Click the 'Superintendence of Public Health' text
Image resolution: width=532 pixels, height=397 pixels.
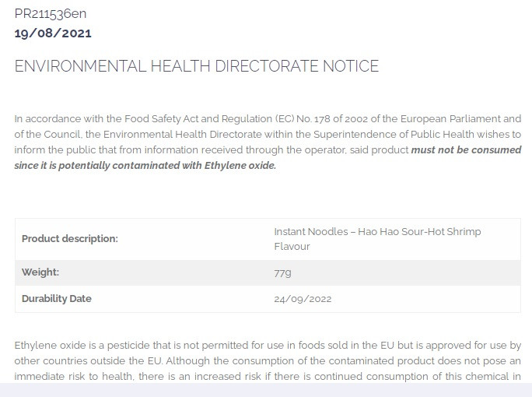[379, 135]
